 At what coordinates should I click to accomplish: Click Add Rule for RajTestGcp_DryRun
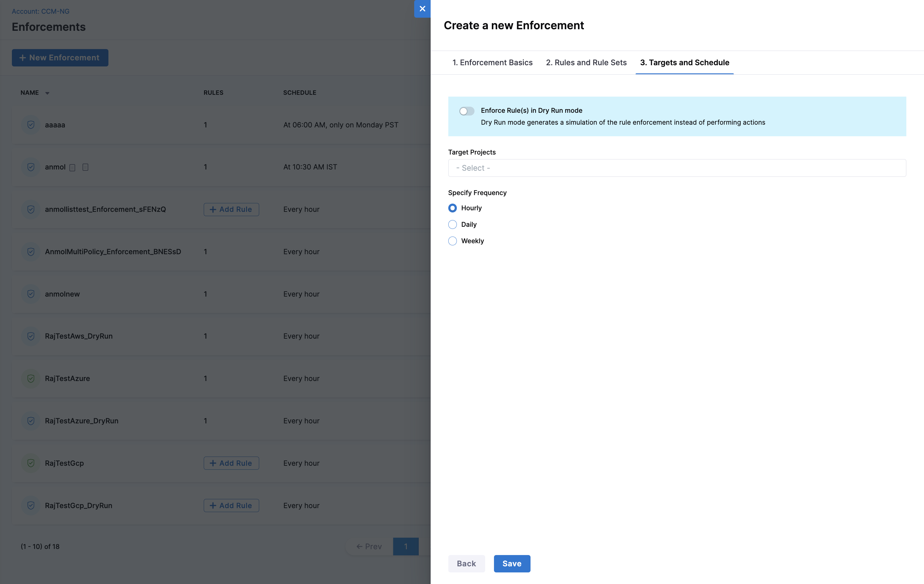(x=231, y=506)
